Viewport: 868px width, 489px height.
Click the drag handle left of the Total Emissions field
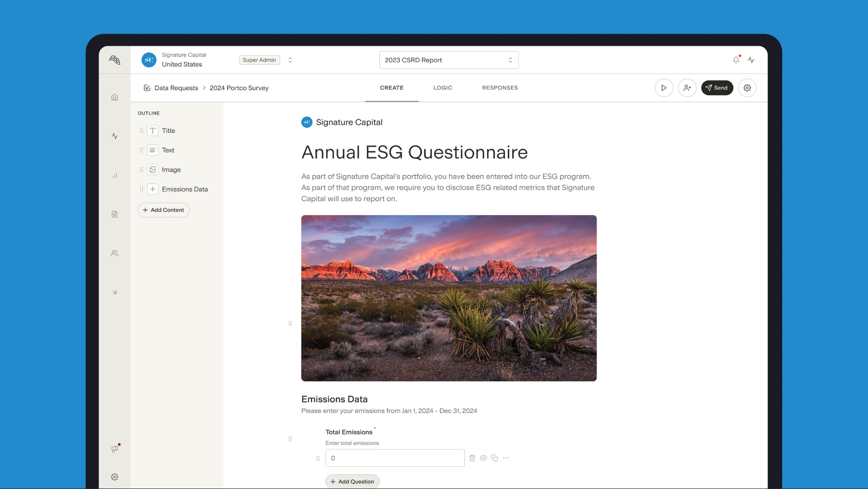pyautogui.click(x=318, y=458)
